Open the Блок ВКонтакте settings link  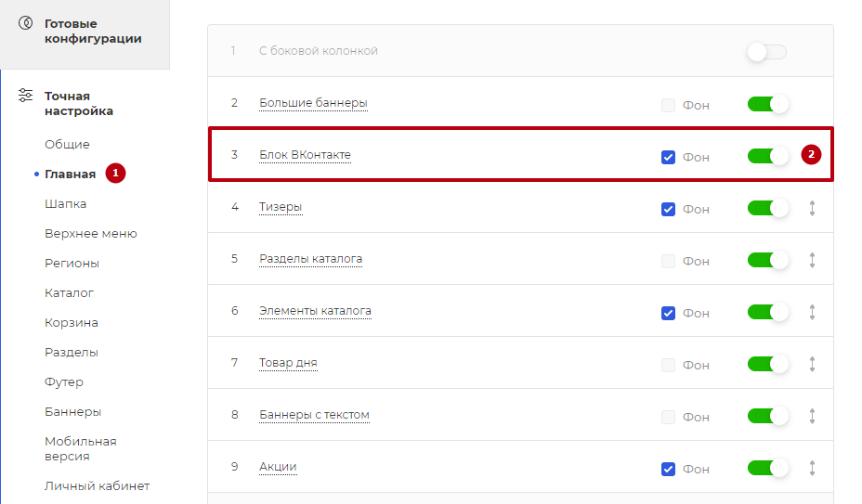305,155
